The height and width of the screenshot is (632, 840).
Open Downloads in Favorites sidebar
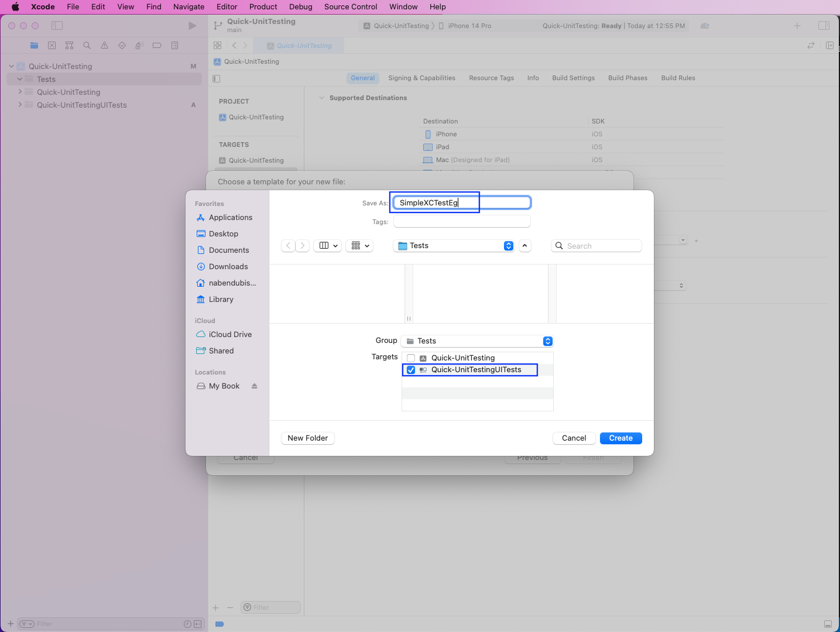pyautogui.click(x=222, y=266)
